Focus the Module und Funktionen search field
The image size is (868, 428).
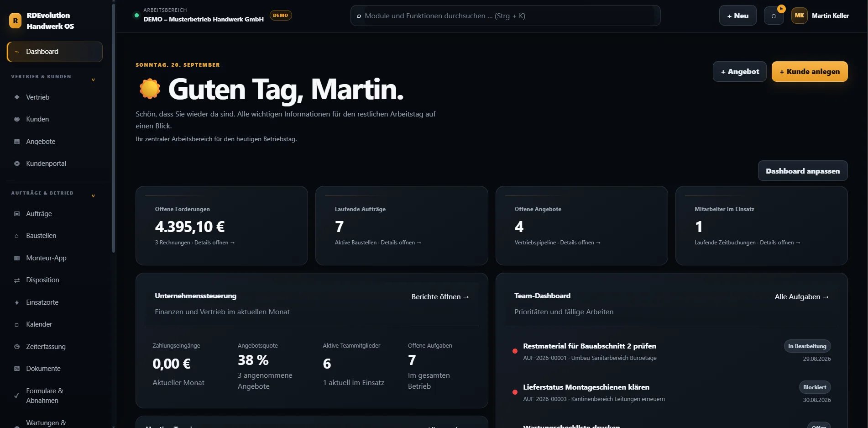[506, 16]
